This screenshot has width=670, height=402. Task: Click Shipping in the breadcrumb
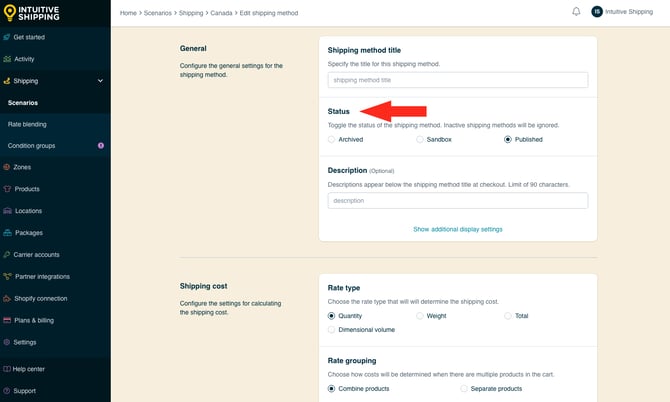pyautogui.click(x=191, y=13)
